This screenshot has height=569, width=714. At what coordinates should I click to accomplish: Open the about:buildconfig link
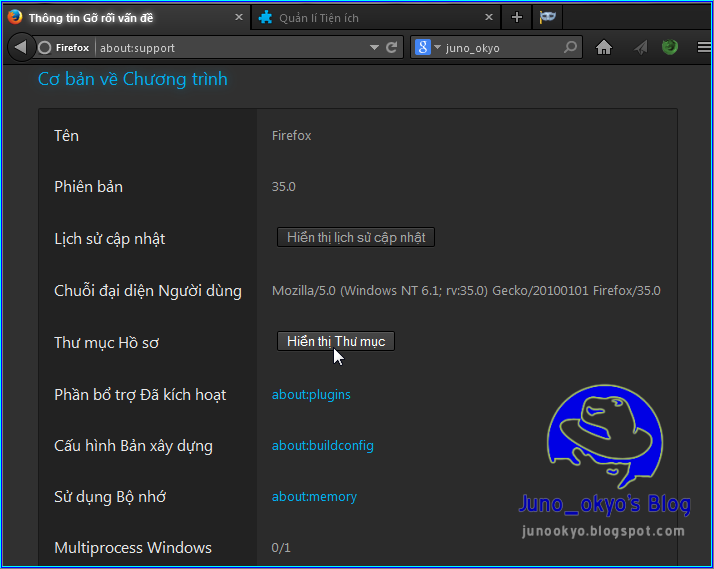point(322,445)
